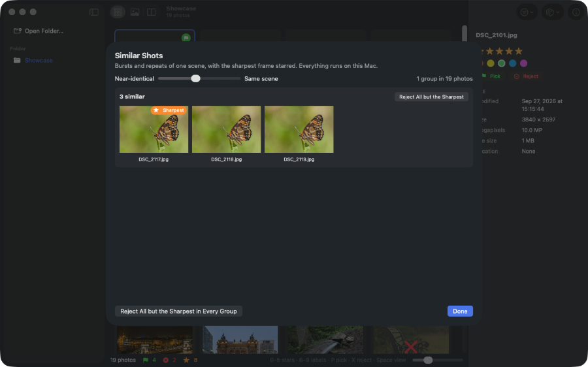Screen dimensions: 588x367
Task: Click the DSC_2118.jpg file name
Action: (226, 159)
